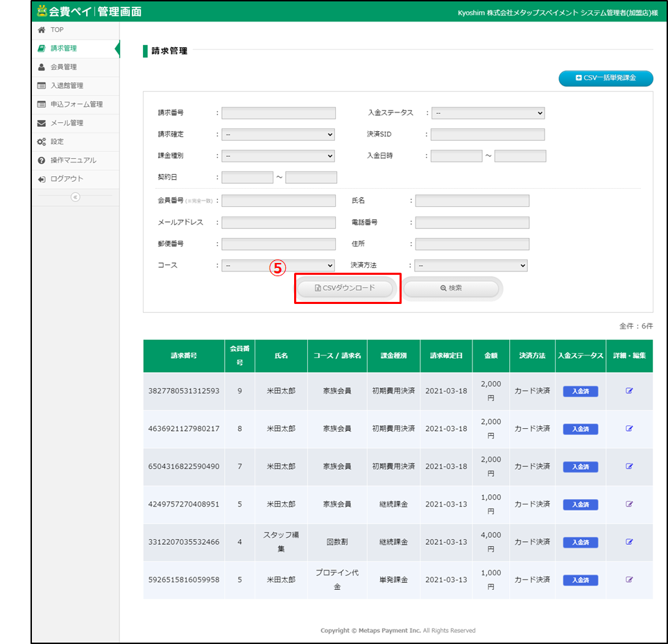The height and width of the screenshot is (644, 668).
Task: Open edit icon for invoice 3312207035532466
Action: tap(629, 541)
